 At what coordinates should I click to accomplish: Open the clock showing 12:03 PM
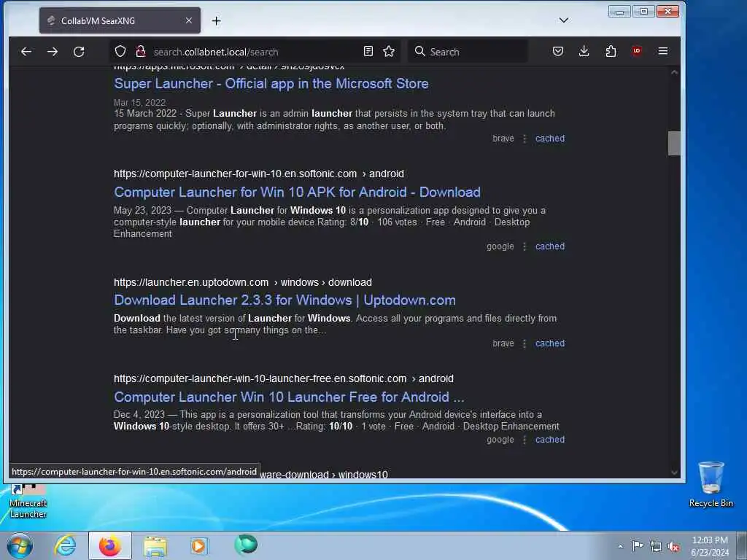point(709,546)
